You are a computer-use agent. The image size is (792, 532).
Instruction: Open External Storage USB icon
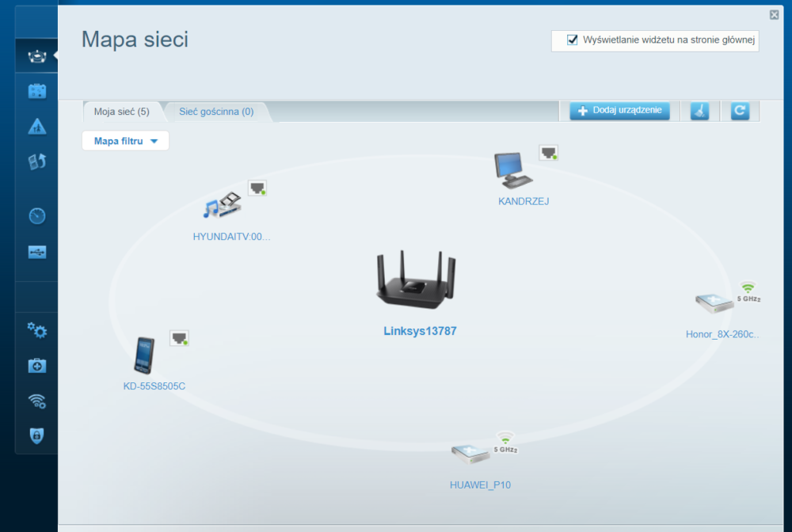37,252
